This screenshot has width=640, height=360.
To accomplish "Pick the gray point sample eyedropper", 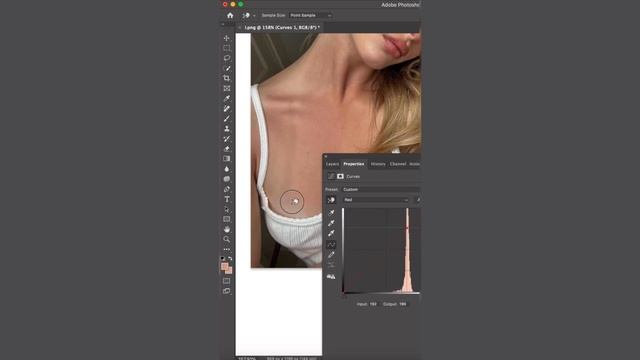I will [x=331, y=223].
